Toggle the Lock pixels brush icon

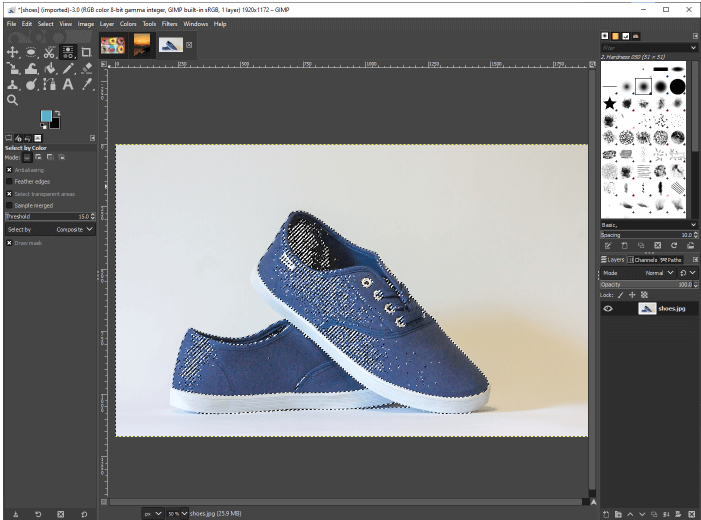pyautogui.click(x=621, y=295)
